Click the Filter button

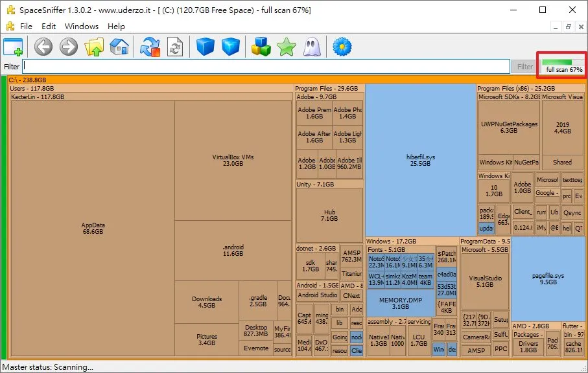[525, 66]
